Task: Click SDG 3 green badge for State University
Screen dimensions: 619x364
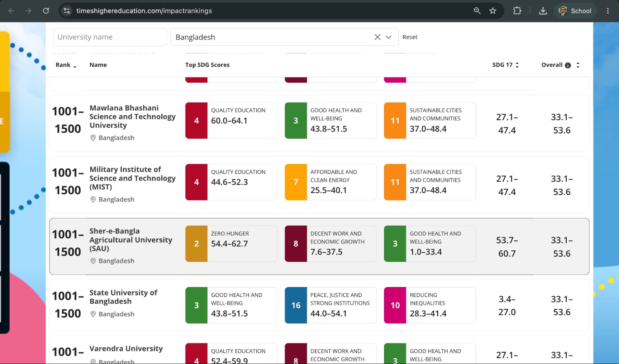Action: coord(196,305)
